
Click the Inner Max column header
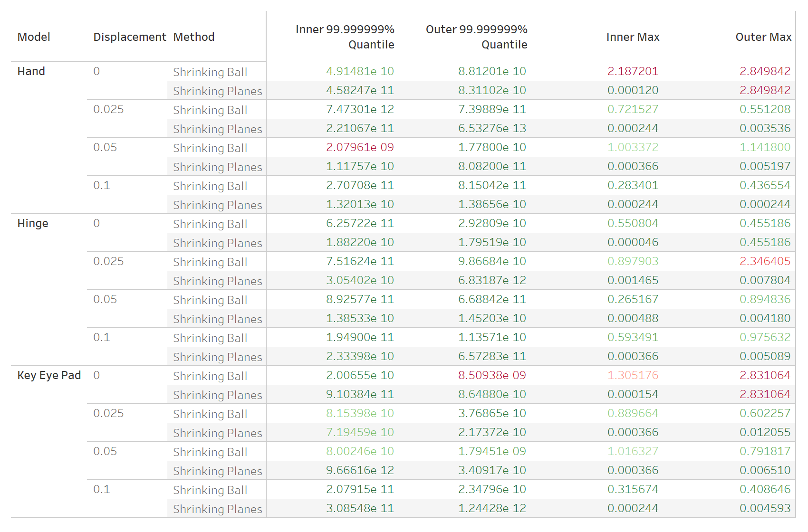point(633,37)
